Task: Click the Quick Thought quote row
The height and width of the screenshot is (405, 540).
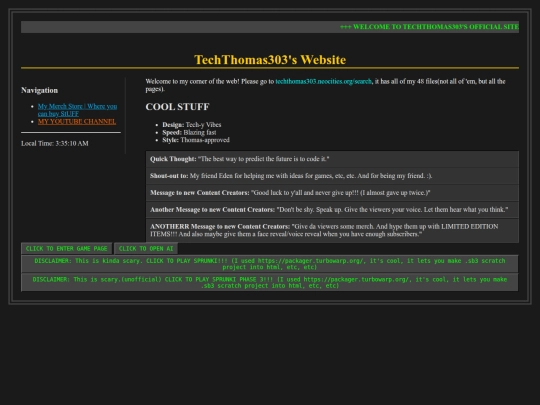Action: point(332,159)
